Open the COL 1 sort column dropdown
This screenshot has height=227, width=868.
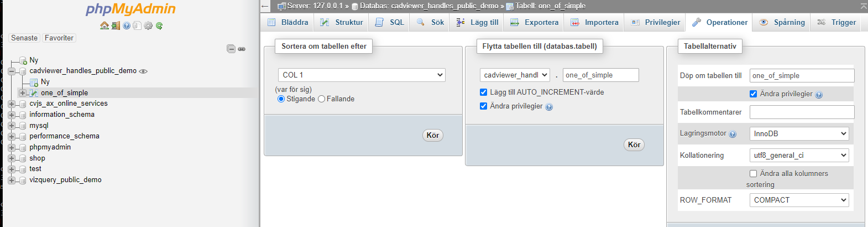click(362, 75)
